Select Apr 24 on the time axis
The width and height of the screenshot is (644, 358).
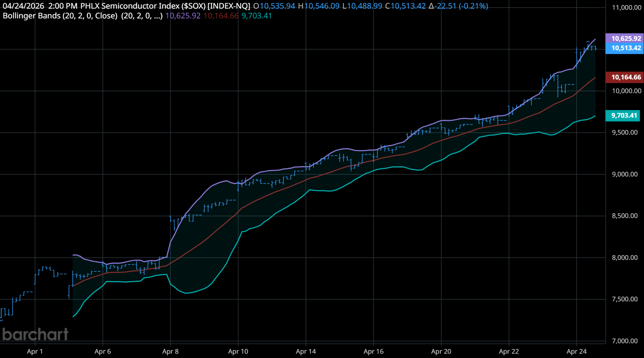pyautogui.click(x=576, y=351)
